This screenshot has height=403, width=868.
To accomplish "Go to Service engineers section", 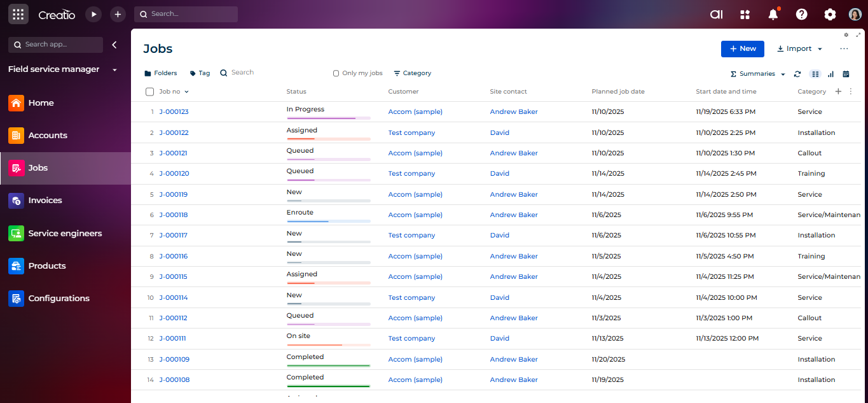I will click(x=64, y=234).
